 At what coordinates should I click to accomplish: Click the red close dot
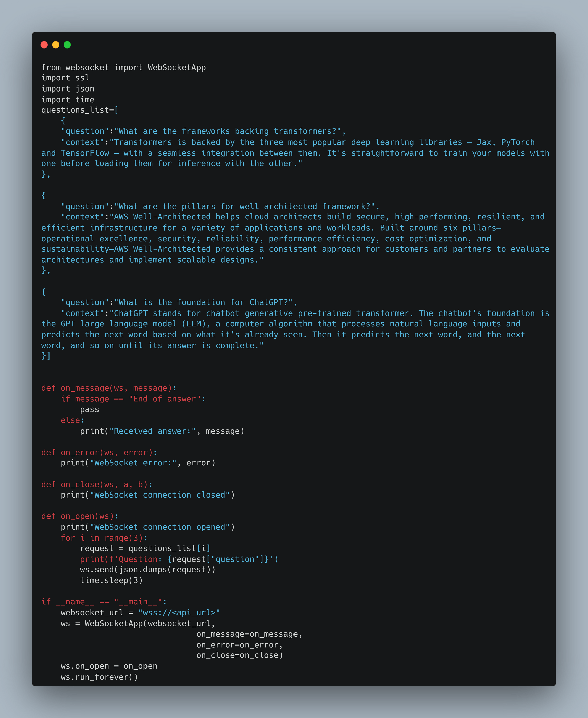pos(44,45)
